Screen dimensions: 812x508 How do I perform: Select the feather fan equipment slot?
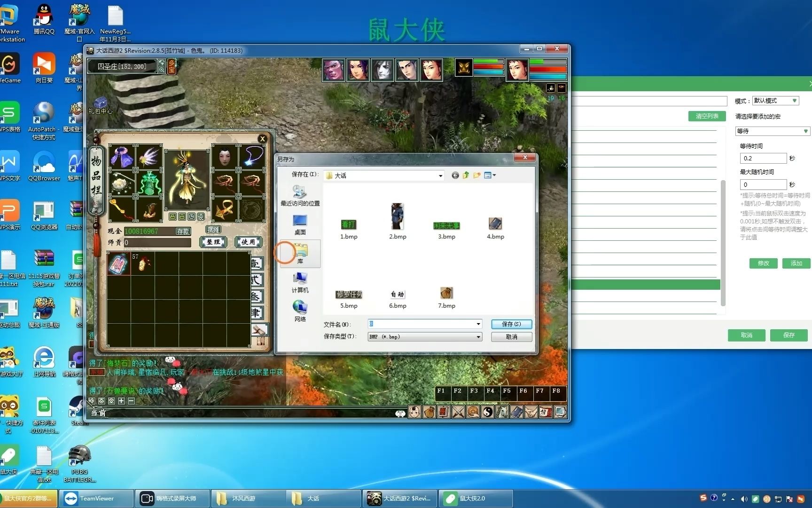149,157
